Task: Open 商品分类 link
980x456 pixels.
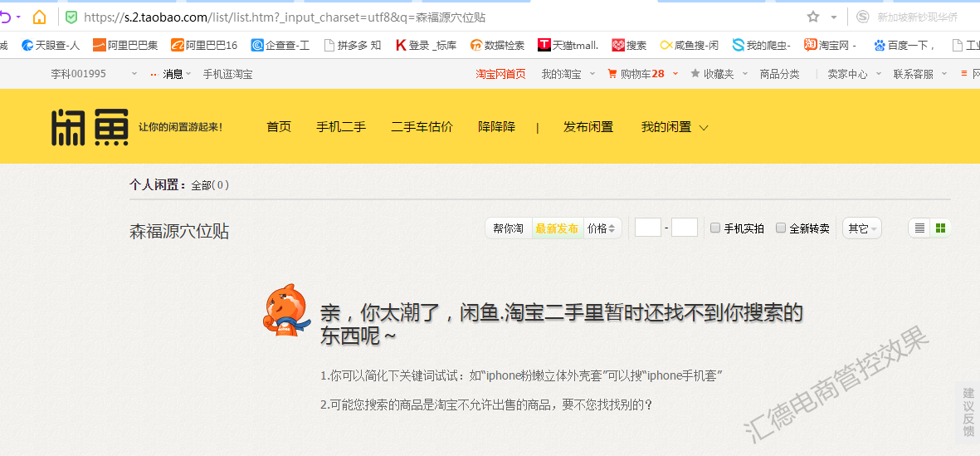Action: coord(779,74)
